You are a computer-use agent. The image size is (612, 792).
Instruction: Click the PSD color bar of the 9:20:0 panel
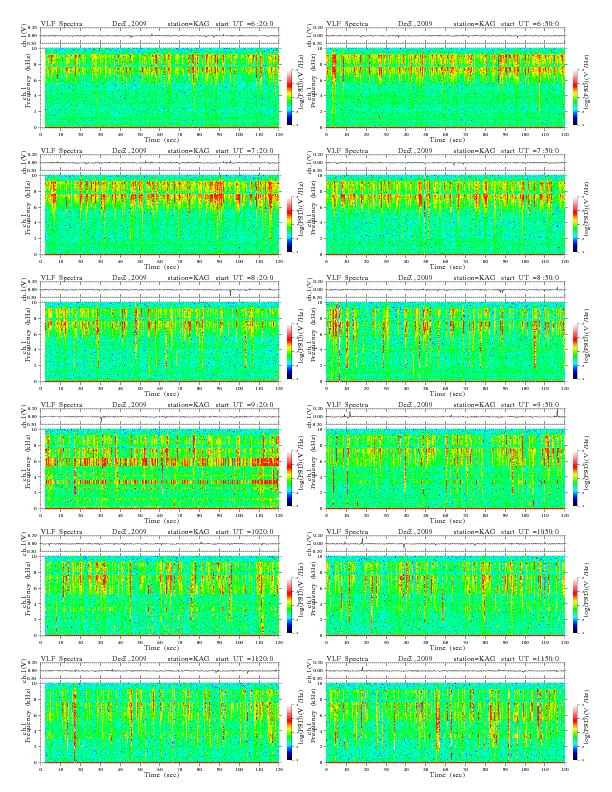click(x=289, y=478)
